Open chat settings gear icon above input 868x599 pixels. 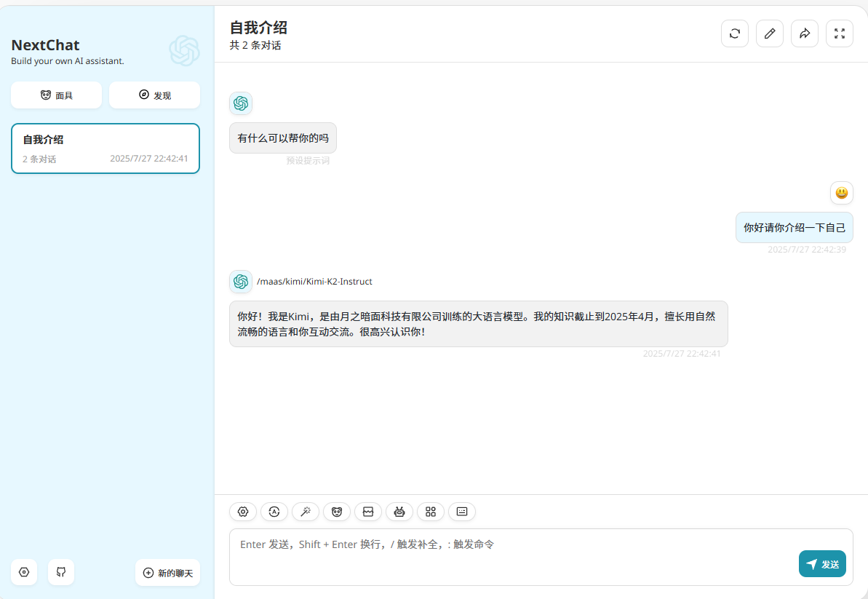click(243, 512)
